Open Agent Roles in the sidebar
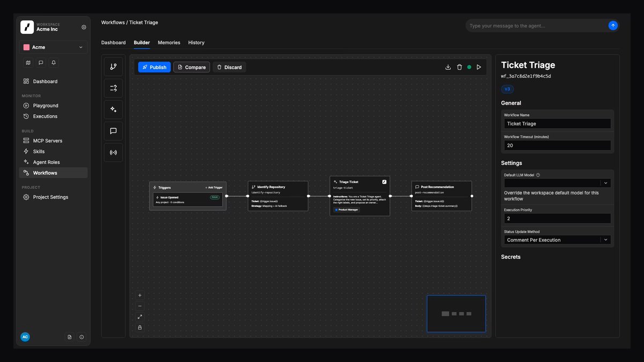 tap(54, 162)
